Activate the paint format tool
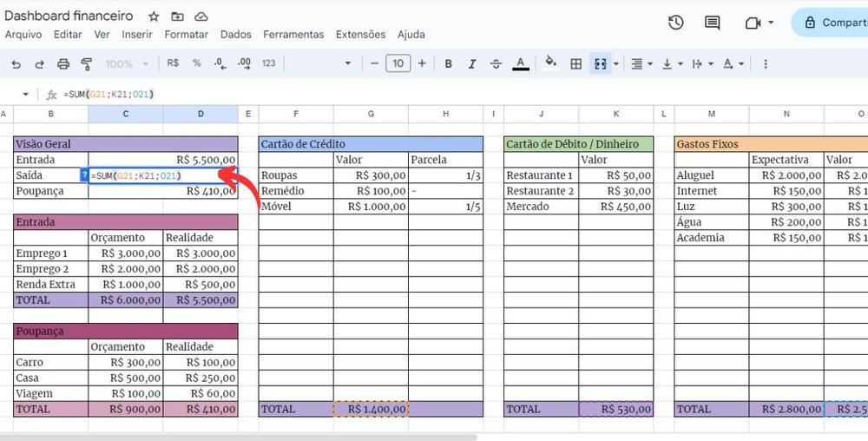This screenshot has height=441, width=868. point(86,64)
